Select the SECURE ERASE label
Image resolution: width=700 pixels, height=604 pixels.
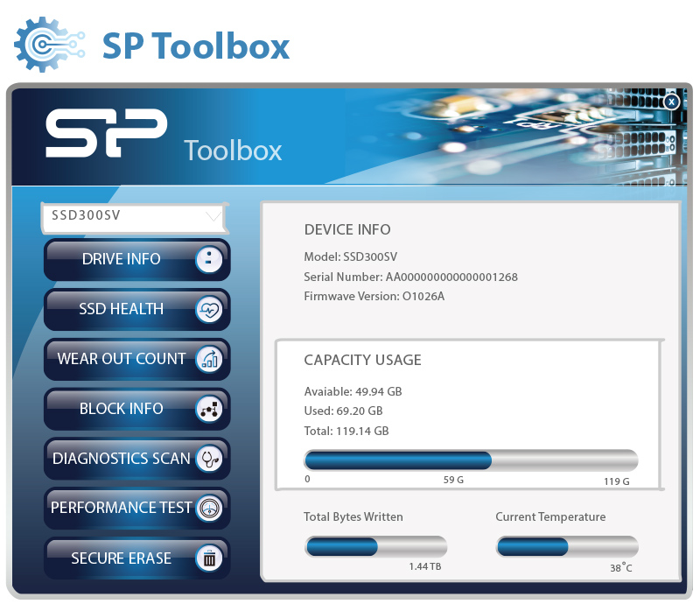[x=121, y=558]
